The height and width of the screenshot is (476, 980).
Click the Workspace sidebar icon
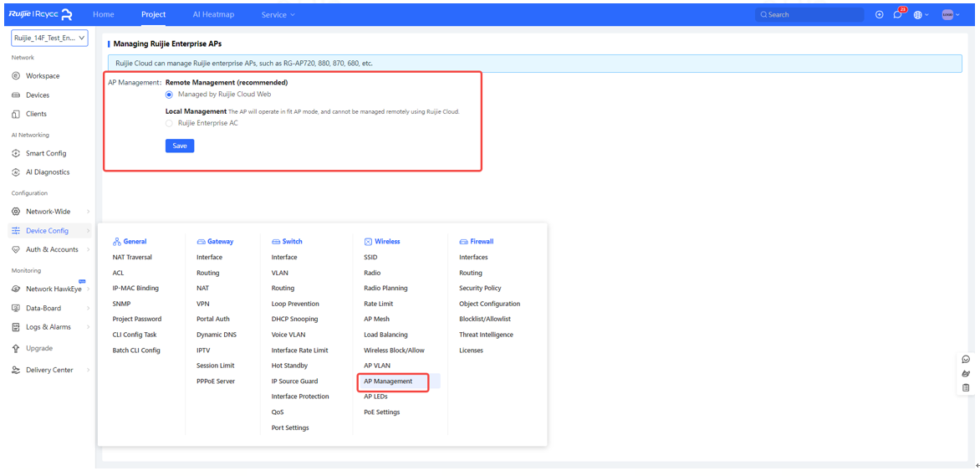16,75
